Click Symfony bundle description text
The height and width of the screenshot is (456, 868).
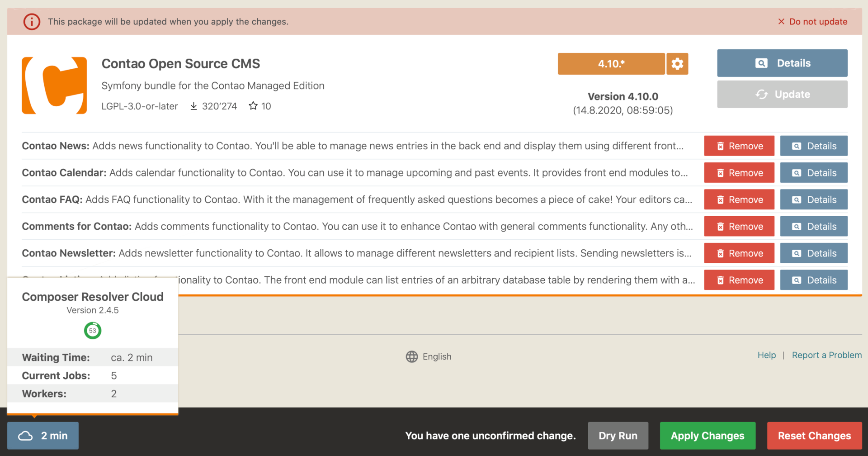pos(213,85)
